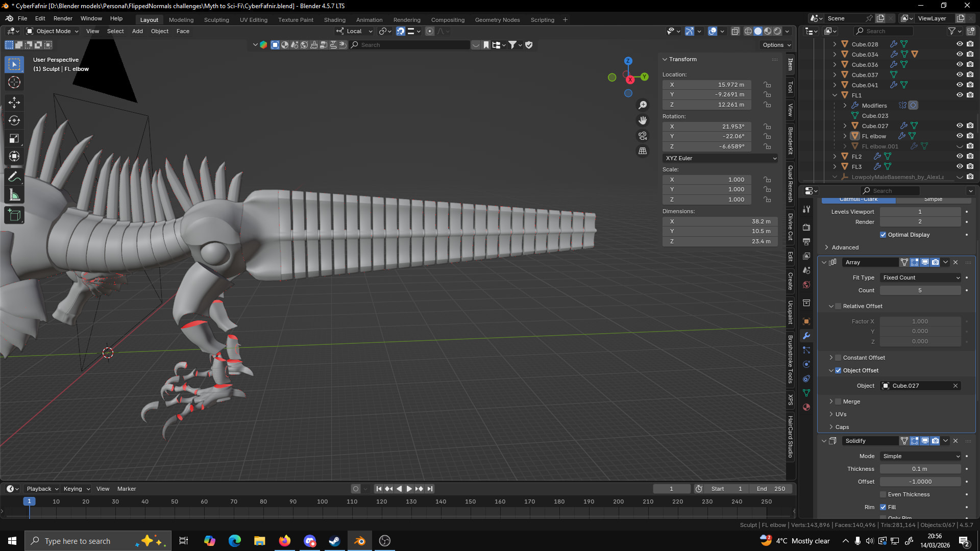Launch Steam from the Windows taskbar

click(334, 541)
